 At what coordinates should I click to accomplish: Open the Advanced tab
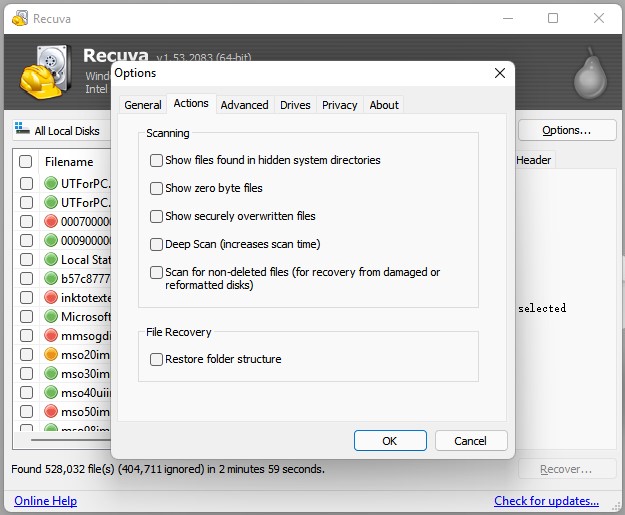[244, 105]
